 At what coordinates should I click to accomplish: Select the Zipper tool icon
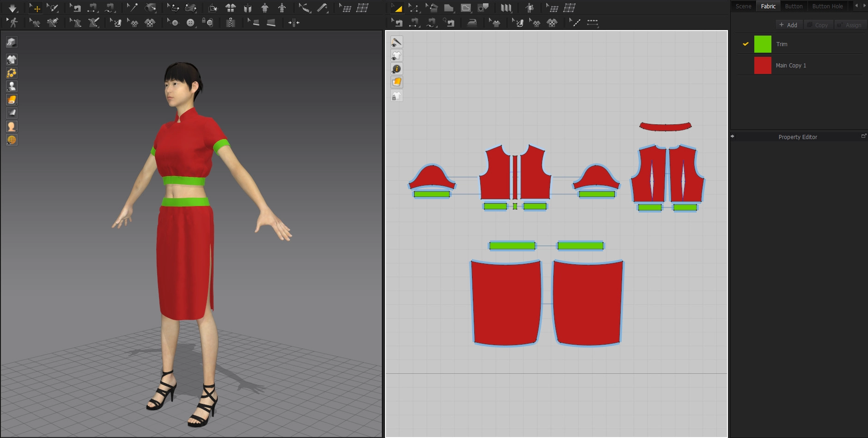click(x=231, y=23)
